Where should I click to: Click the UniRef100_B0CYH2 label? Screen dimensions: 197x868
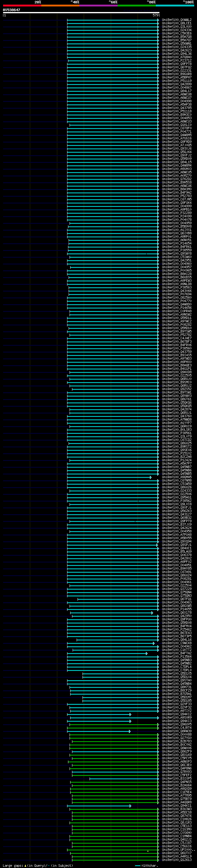tap(177, 745)
